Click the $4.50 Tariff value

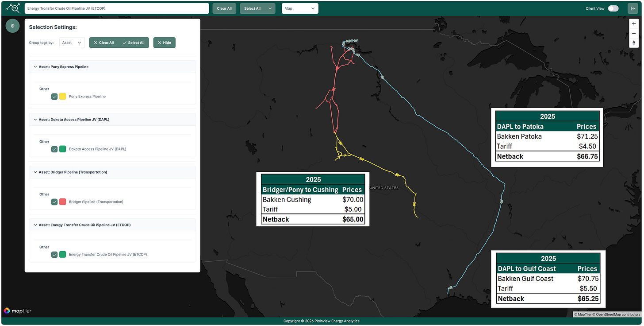[x=588, y=146]
